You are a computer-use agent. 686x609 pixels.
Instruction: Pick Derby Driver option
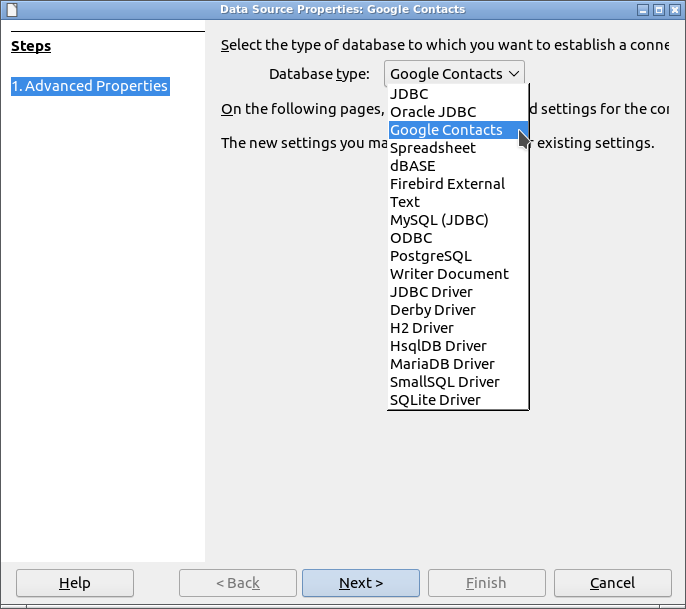(458, 310)
